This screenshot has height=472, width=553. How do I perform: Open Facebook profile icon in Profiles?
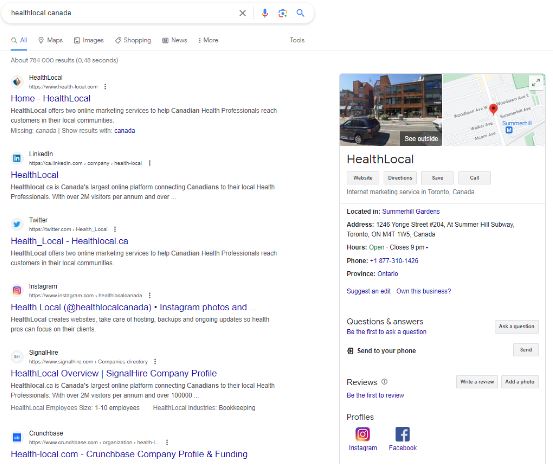click(x=402, y=434)
